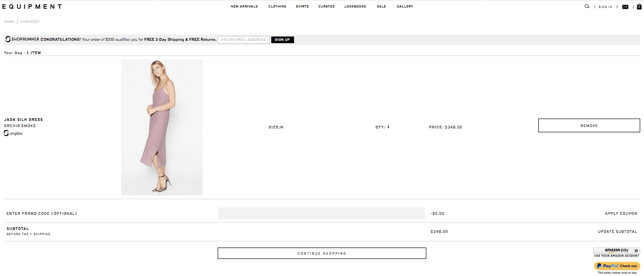Remove the Jada Silk Dress

tap(589, 126)
